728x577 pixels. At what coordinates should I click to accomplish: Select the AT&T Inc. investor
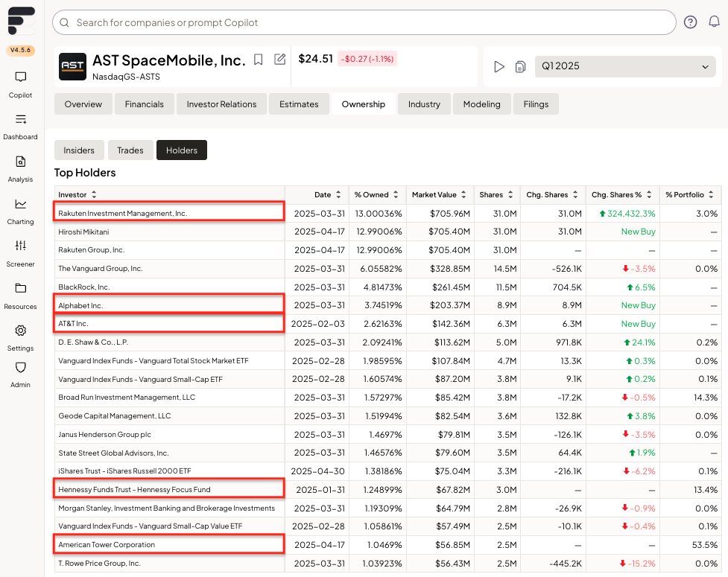73,324
